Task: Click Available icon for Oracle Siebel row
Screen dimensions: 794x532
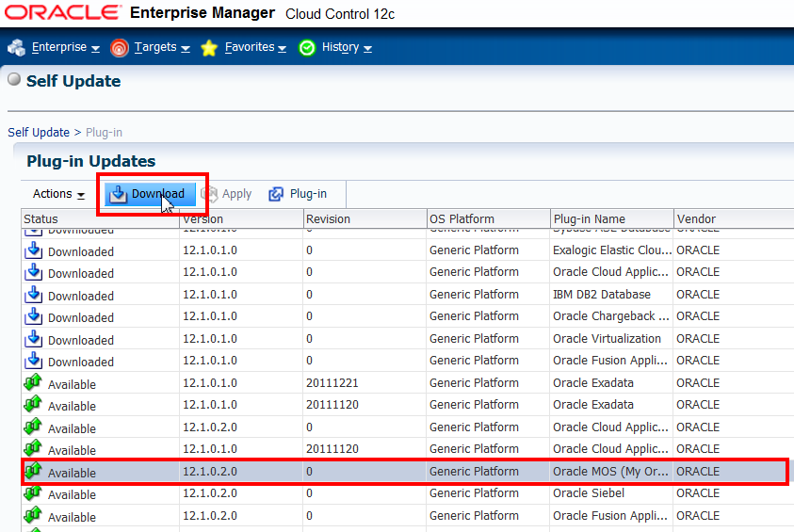Action: click(x=33, y=493)
